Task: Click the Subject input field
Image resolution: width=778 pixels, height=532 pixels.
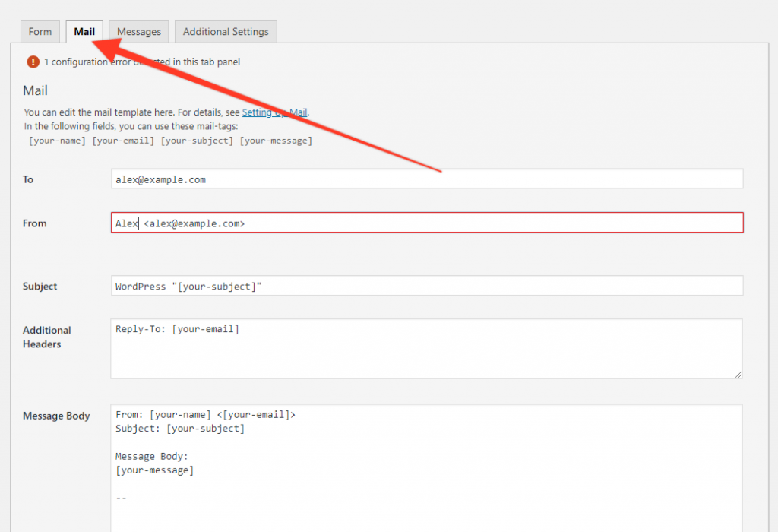Action: coord(427,286)
